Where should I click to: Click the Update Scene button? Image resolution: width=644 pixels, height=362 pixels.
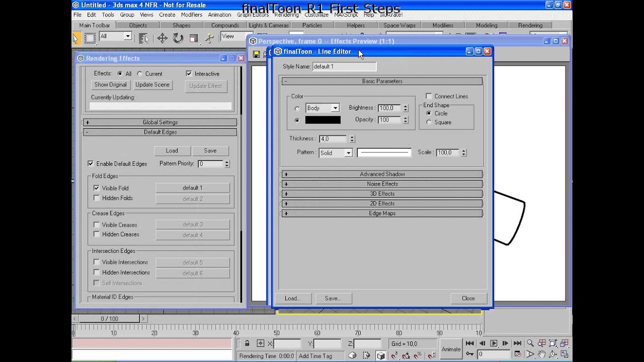point(152,85)
